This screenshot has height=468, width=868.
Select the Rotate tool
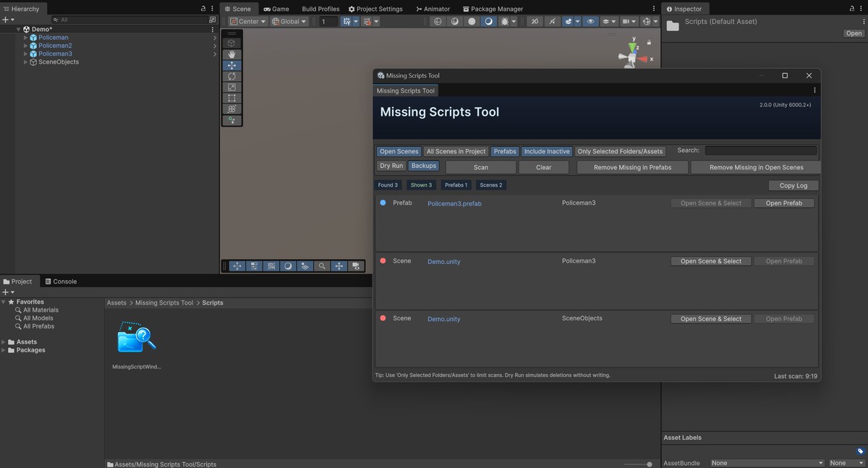[x=231, y=76]
